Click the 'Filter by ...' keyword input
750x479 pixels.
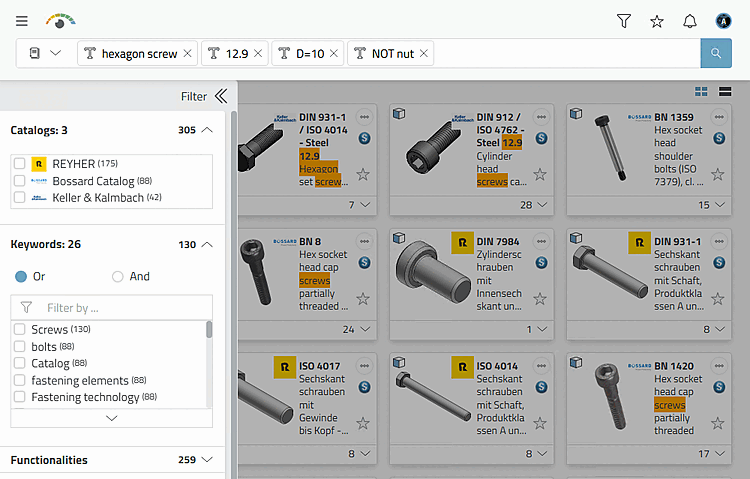tap(111, 308)
